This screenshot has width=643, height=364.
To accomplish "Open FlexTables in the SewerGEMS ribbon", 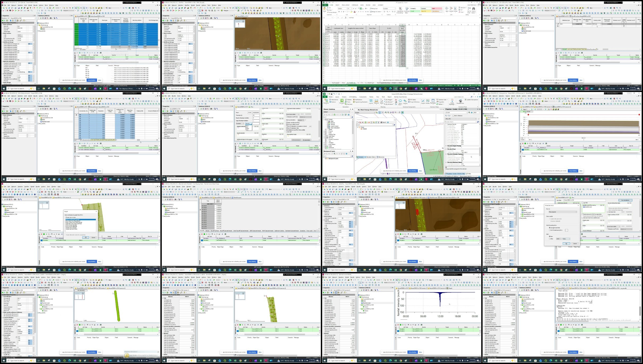I will 433,101.
